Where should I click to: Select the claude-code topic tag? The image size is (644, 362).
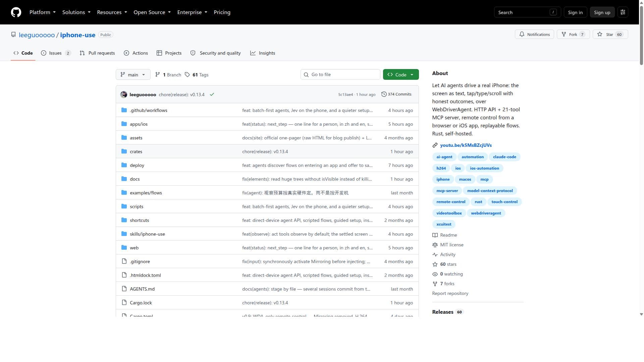point(504,157)
